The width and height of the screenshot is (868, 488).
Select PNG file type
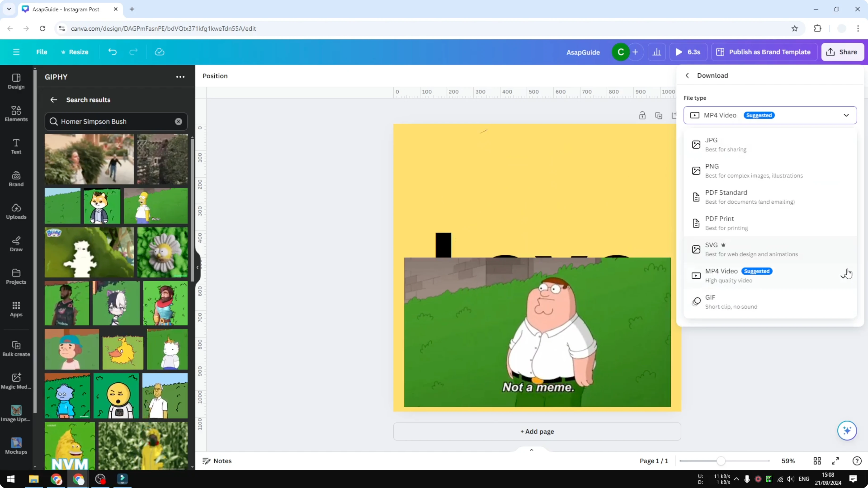point(770,171)
